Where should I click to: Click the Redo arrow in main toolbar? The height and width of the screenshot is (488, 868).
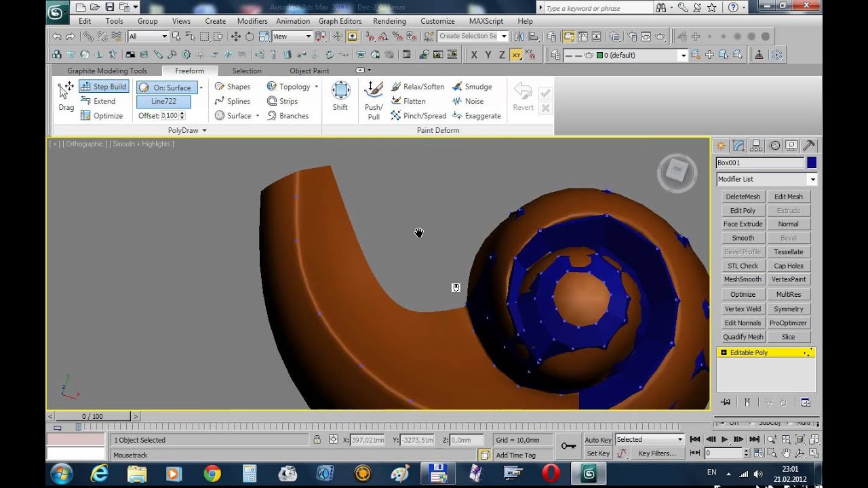70,37
